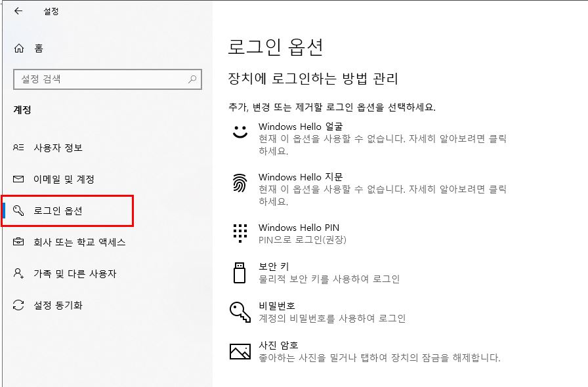Click the 설정 window title text
This screenshot has width=588, height=387.
point(51,12)
